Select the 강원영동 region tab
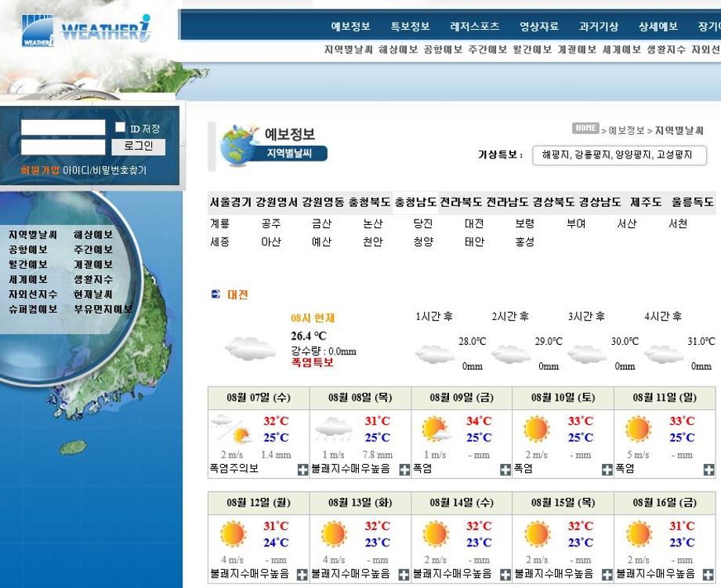Viewport: 721px width, 588px height. click(x=323, y=202)
